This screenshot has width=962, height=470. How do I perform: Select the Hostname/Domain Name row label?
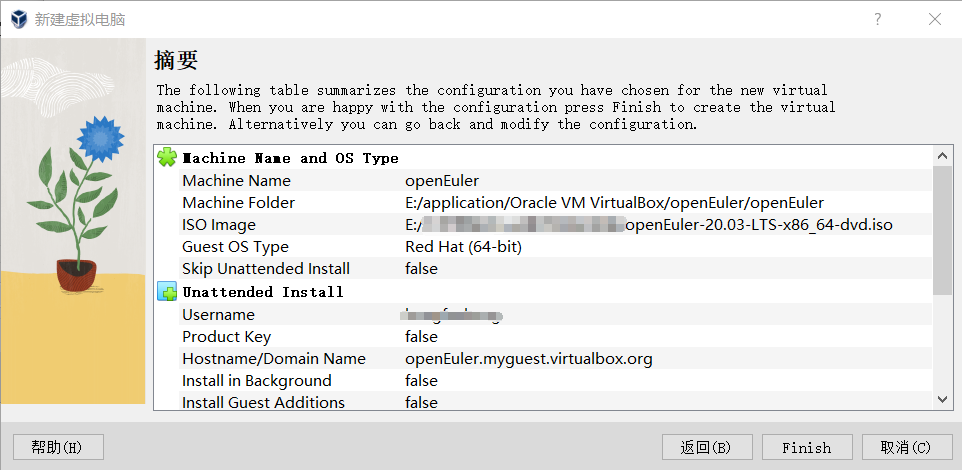(x=274, y=359)
